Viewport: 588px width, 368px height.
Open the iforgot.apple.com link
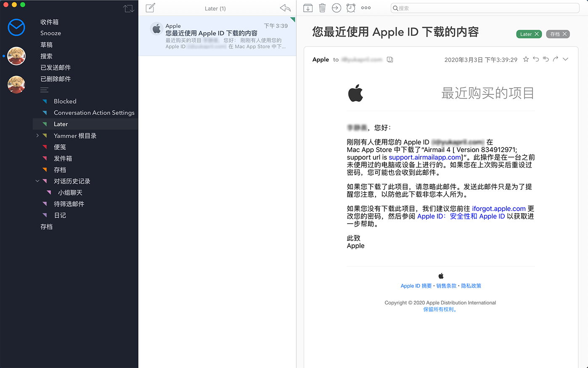[498, 209]
